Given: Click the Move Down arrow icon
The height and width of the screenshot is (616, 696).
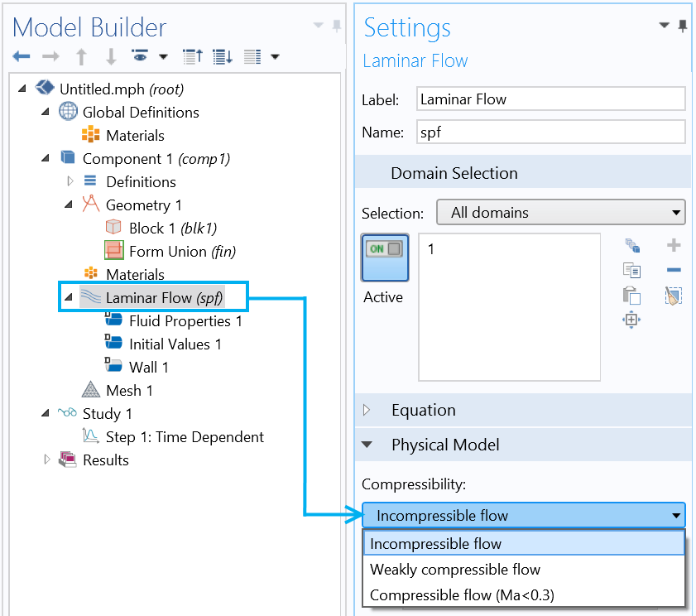Looking at the screenshot, I should tap(111, 57).
